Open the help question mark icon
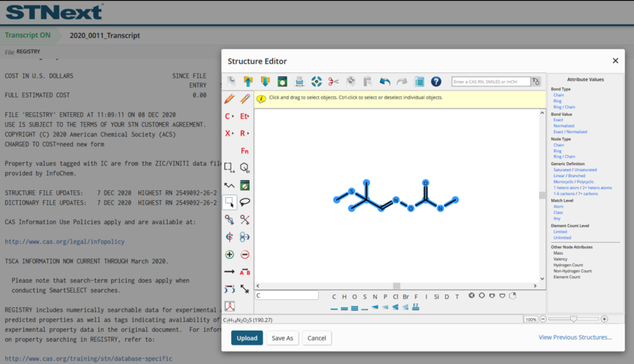This screenshot has width=634, height=364. click(436, 81)
